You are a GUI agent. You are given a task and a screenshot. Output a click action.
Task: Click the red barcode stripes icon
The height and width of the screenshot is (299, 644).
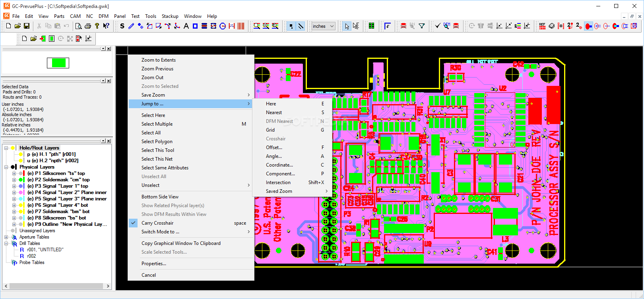coord(241,26)
